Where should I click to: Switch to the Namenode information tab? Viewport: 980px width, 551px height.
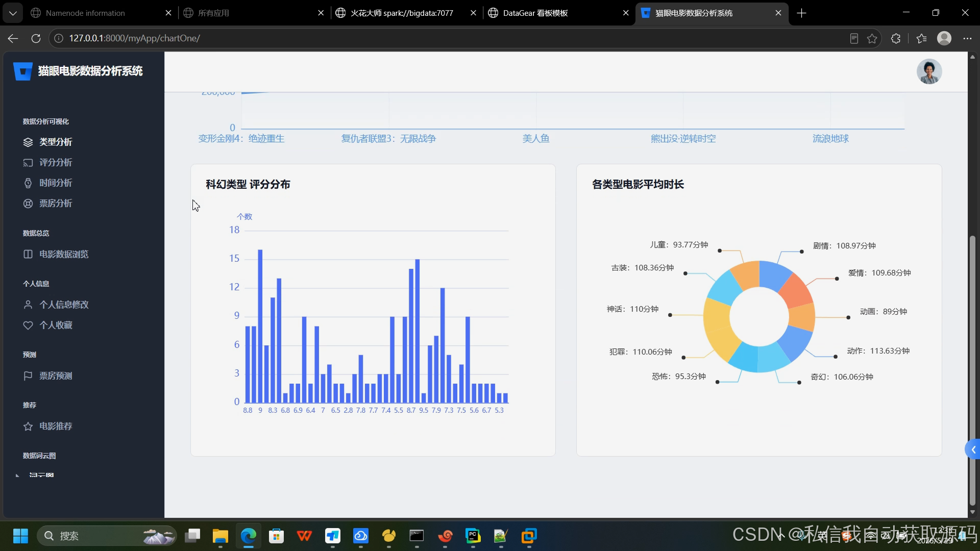pyautogui.click(x=85, y=13)
